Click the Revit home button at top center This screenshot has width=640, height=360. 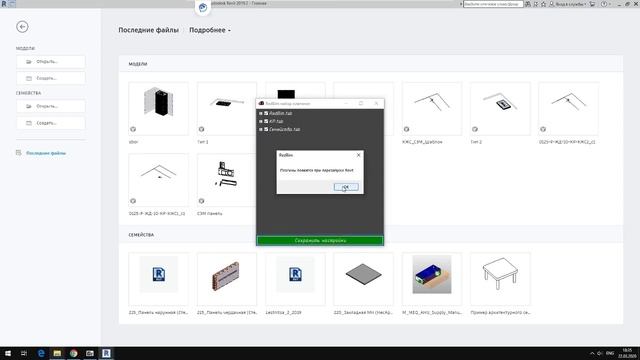pos(203,7)
